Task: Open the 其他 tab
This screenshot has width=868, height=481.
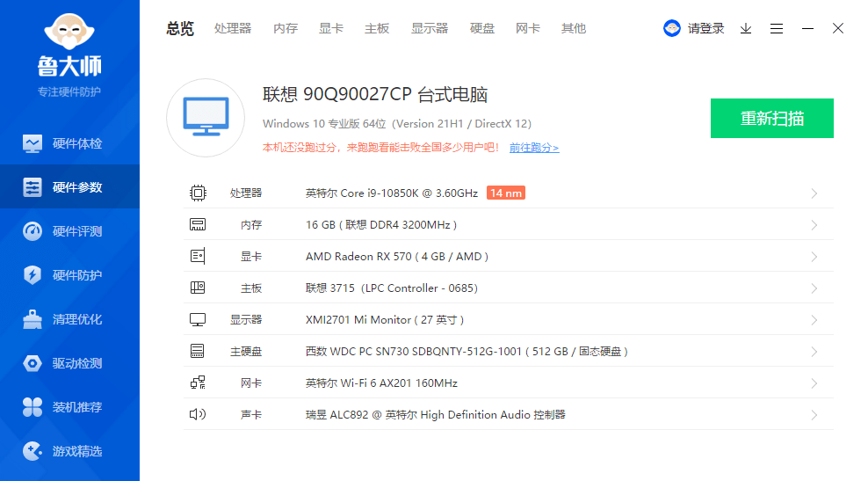Action: tap(574, 28)
